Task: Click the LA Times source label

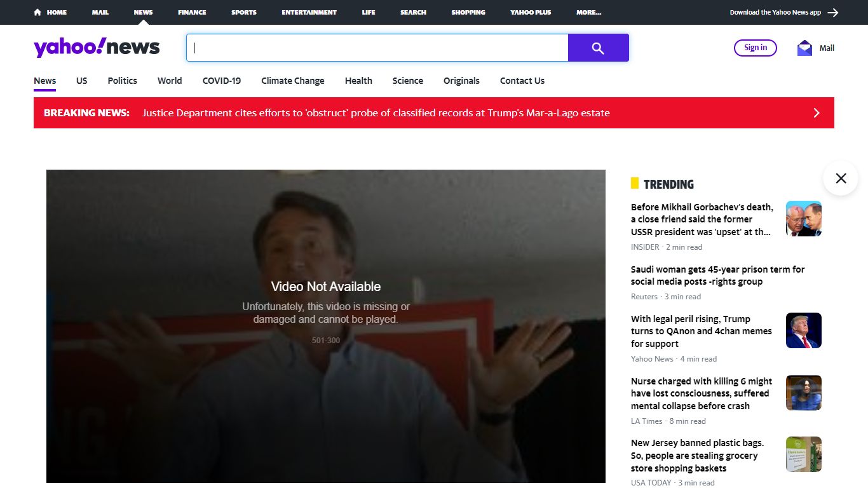Action: 647,421
